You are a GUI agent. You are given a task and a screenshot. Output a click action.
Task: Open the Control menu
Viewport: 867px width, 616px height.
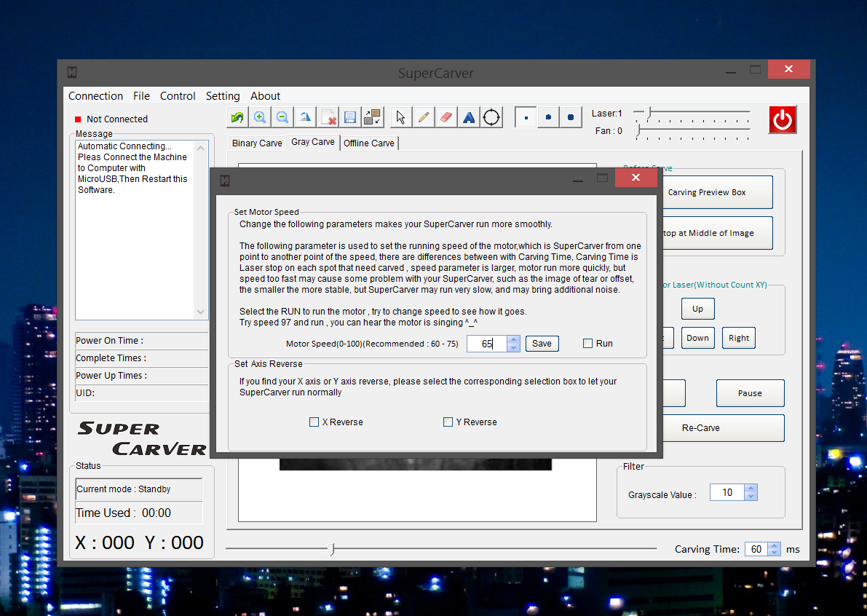point(178,95)
